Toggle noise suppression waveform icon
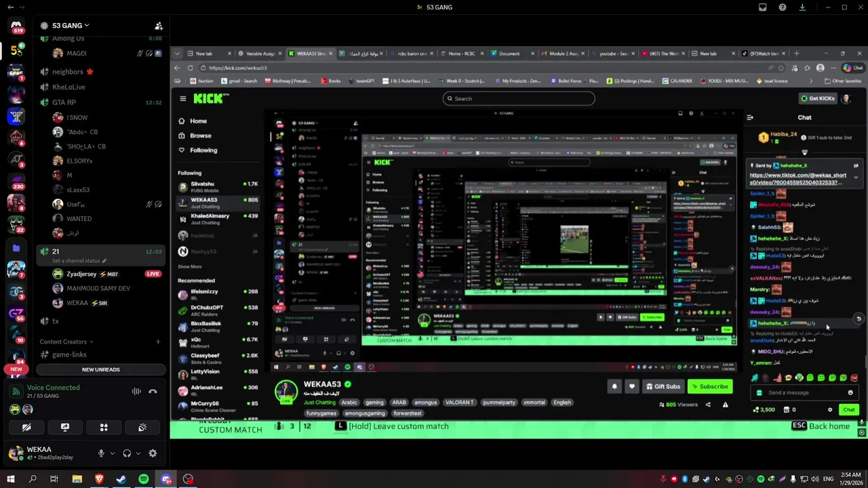Image resolution: width=868 pixels, height=488 pixels. (x=136, y=392)
